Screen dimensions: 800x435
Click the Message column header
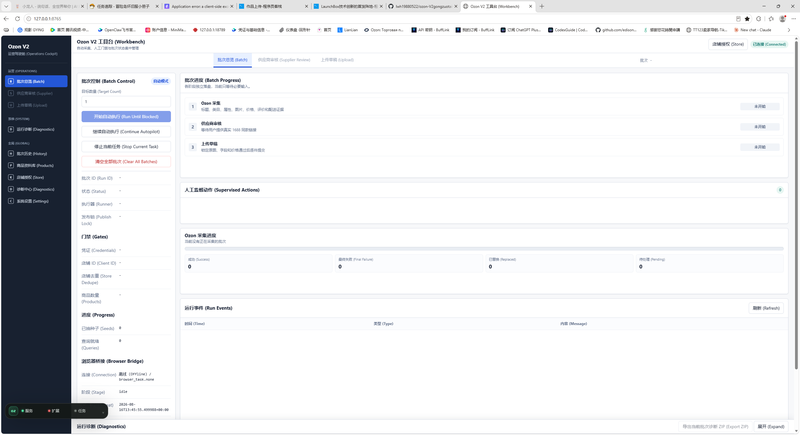point(573,324)
